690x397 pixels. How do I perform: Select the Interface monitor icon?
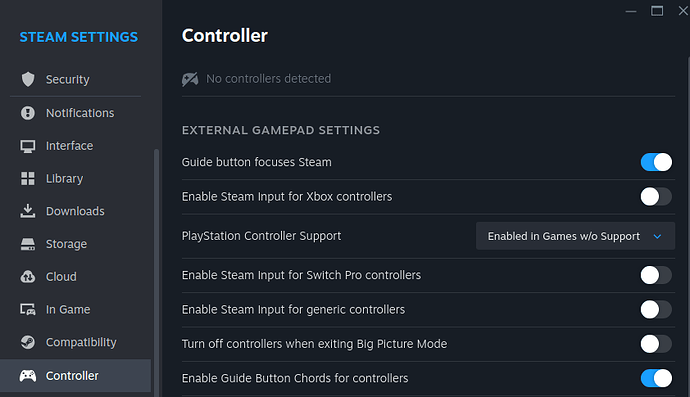coord(28,146)
